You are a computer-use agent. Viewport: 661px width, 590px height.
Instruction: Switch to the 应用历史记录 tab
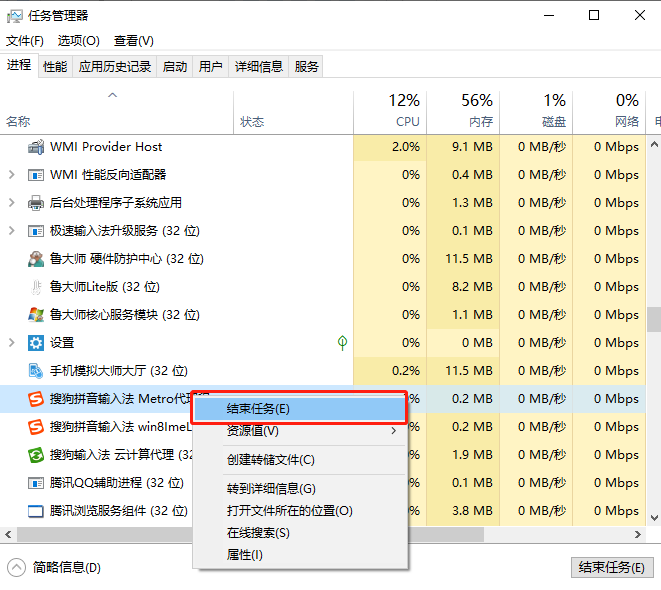tap(115, 67)
